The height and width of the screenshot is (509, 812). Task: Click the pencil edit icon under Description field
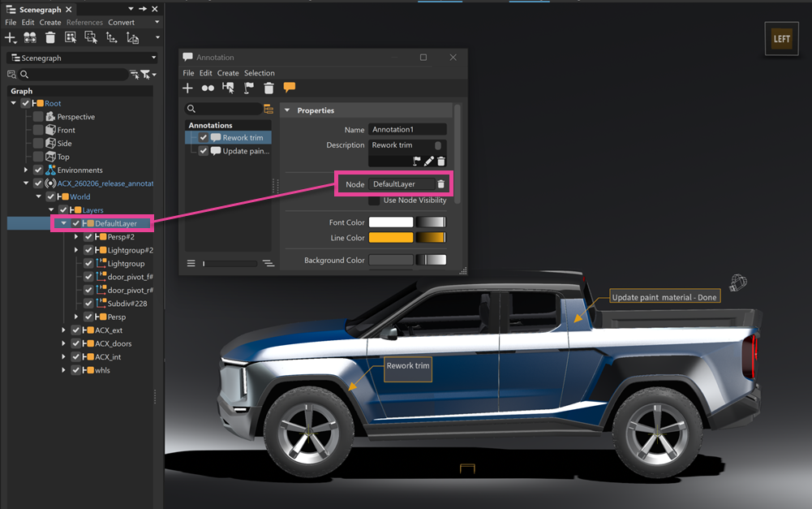point(429,162)
